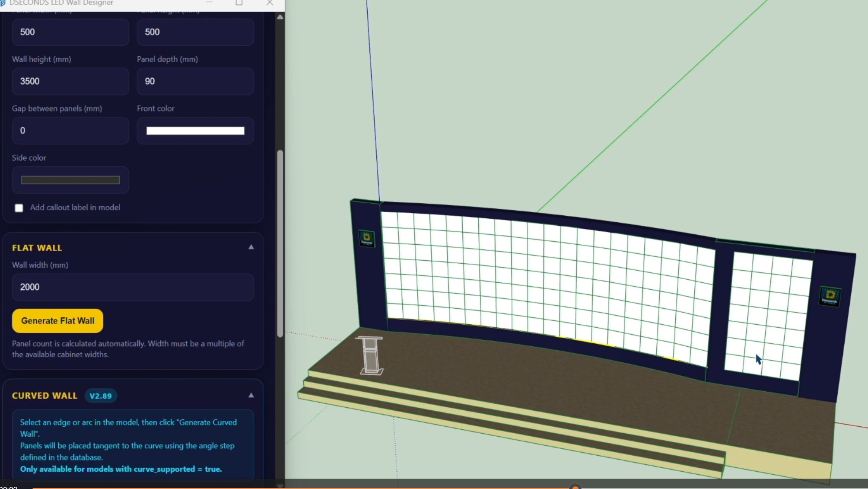Maximize the LED Wall Designer window
The width and height of the screenshot is (868, 489).
(239, 3)
